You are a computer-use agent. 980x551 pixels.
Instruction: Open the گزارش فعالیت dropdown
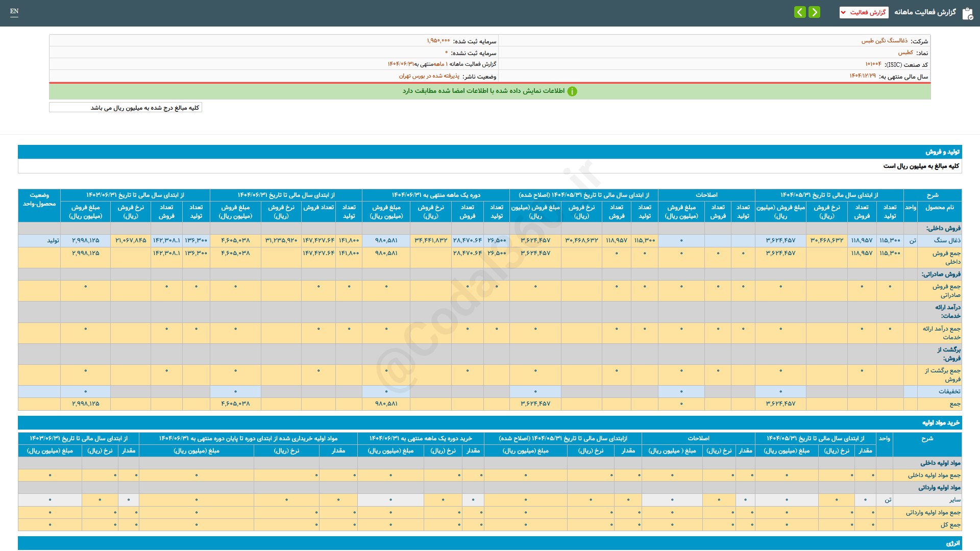click(864, 12)
